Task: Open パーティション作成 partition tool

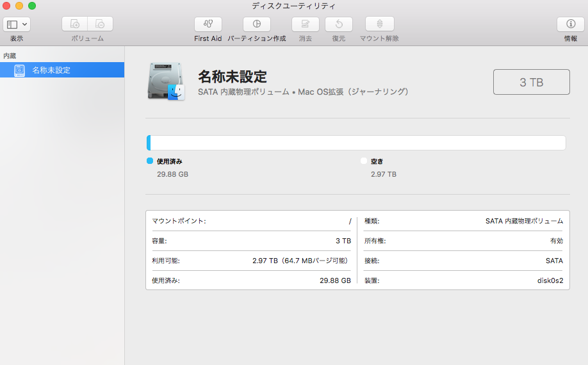Action: coord(256,24)
